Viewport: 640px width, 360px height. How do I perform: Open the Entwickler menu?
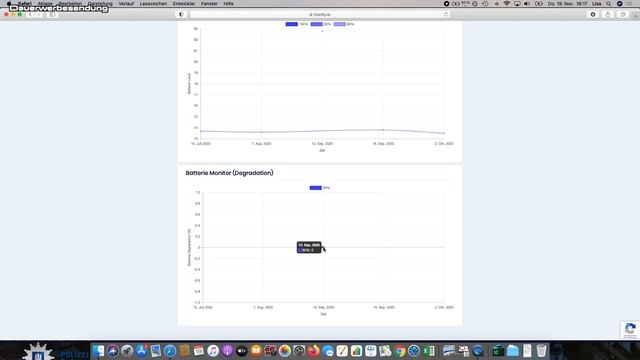184,4
